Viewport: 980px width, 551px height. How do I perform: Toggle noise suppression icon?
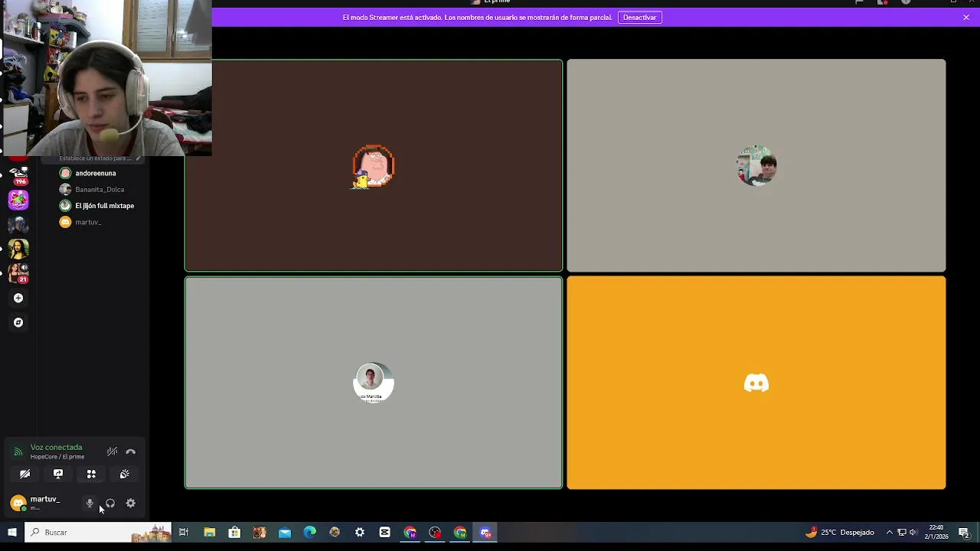[112, 452]
